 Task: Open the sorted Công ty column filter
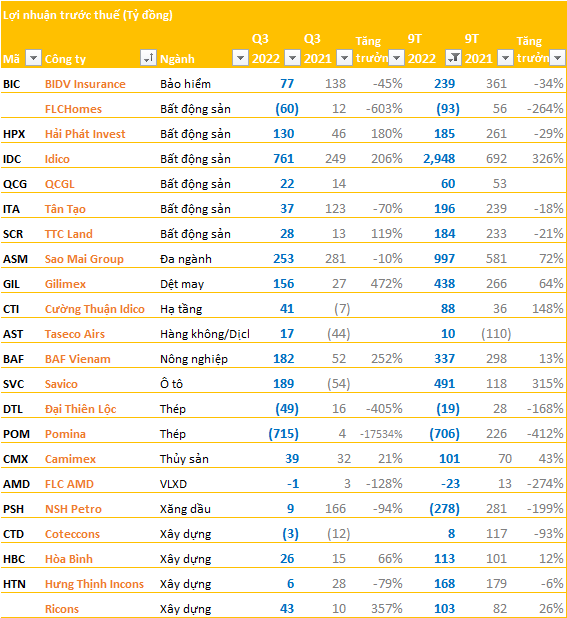click(x=148, y=58)
